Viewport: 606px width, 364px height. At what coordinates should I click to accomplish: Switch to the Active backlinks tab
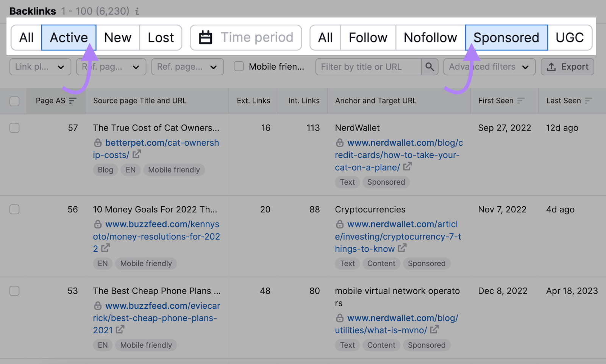69,37
